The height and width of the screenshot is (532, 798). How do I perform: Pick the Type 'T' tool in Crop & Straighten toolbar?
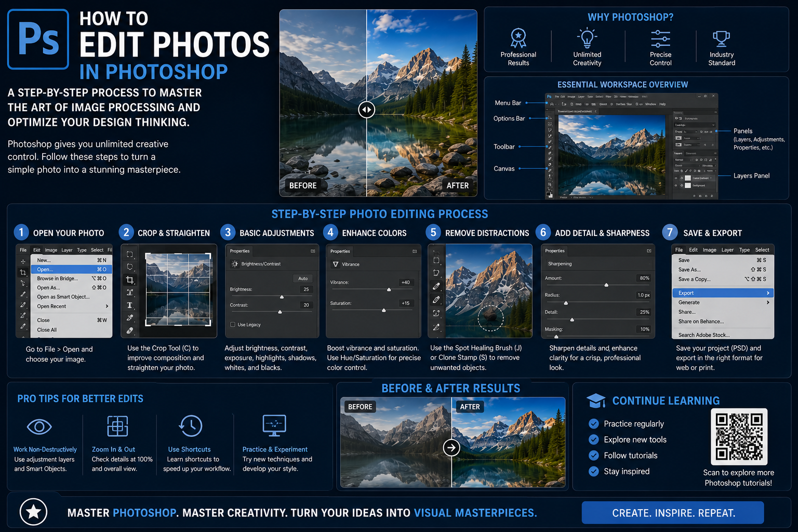130,305
